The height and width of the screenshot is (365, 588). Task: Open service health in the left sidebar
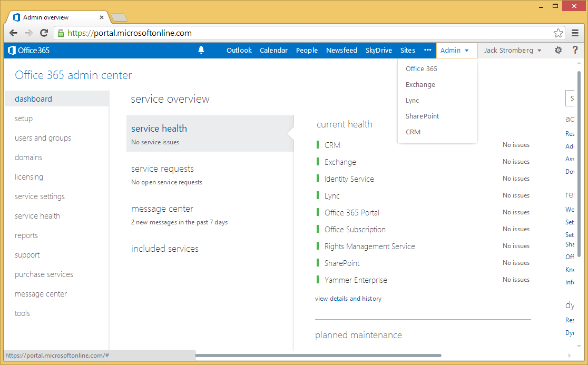click(x=37, y=216)
